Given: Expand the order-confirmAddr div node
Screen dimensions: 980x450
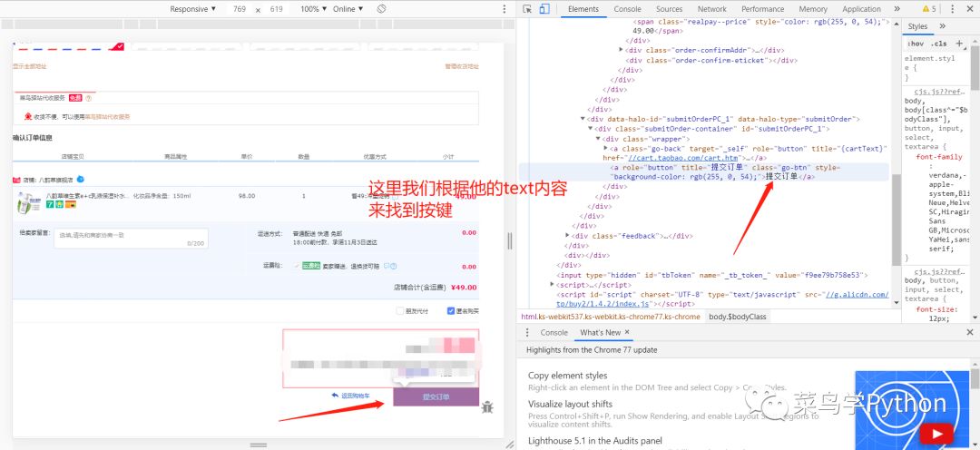Looking at the screenshot, I should (x=621, y=50).
